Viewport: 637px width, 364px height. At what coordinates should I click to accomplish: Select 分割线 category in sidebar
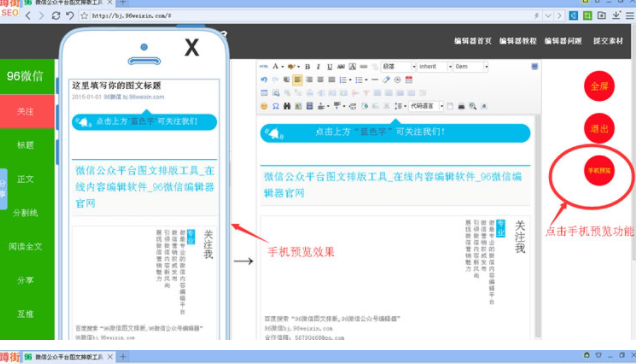click(x=25, y=212)
